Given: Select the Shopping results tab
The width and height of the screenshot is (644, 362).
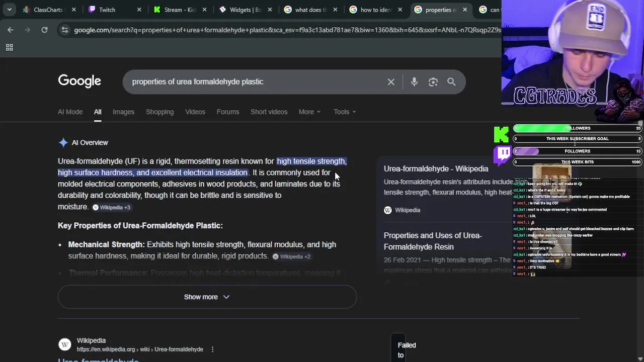Looking at the screenshot, I should [x=159, y=112].
